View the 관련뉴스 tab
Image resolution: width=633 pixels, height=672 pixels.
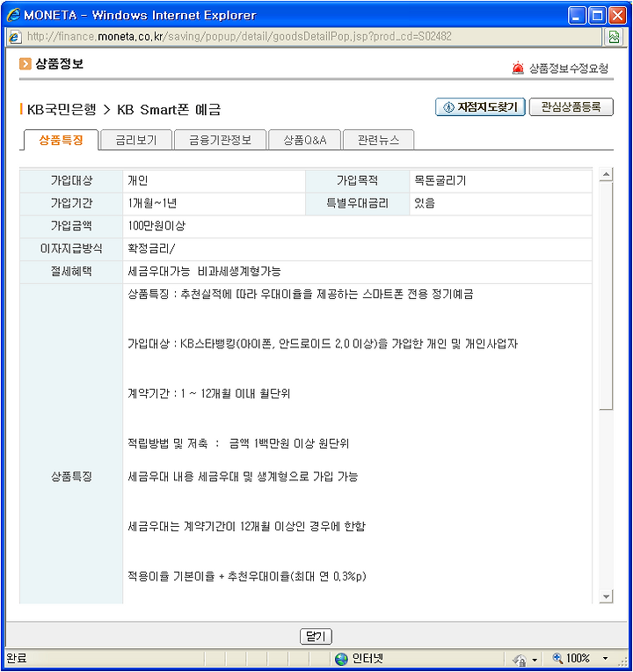pyautogui.click(x=379, y=140)
